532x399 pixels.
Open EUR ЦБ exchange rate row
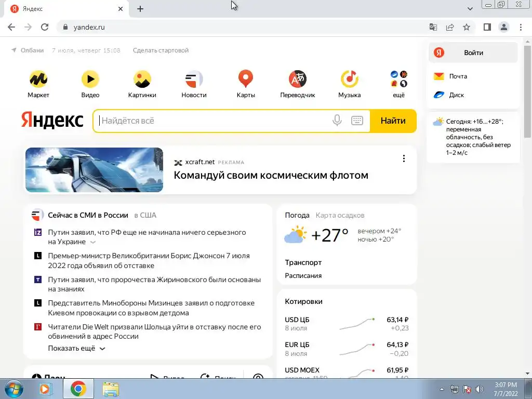pyautogui.click(x=347, y=349)
